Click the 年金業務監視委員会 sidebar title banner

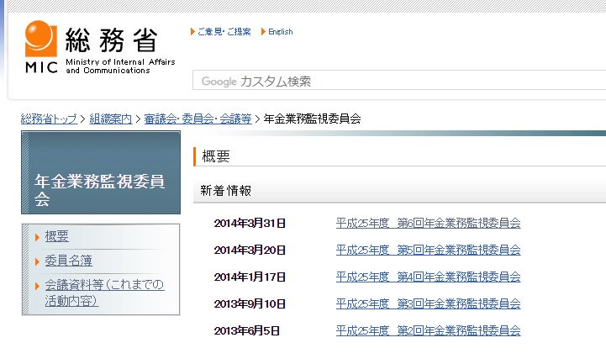pyautogui.click(x=101, y=172)
